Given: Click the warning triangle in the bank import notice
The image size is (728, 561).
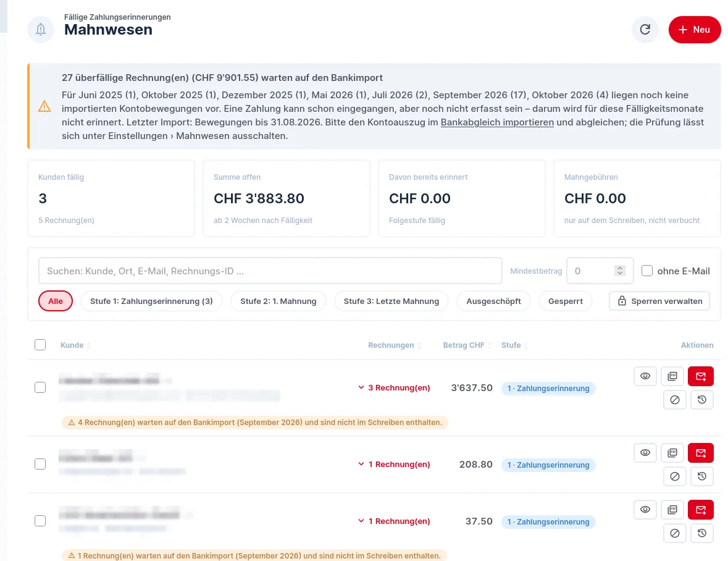Looking at the screenshot, I should click(44, 106).
